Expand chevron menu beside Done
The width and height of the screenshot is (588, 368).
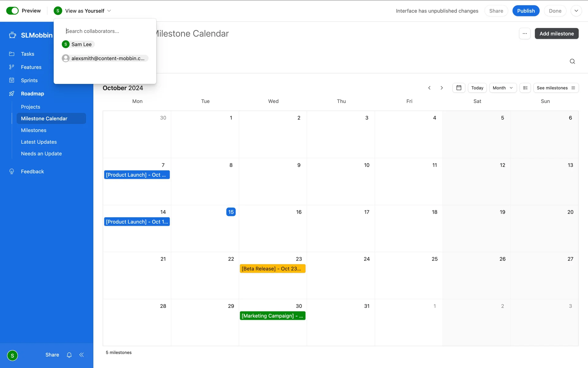point(576,11)
